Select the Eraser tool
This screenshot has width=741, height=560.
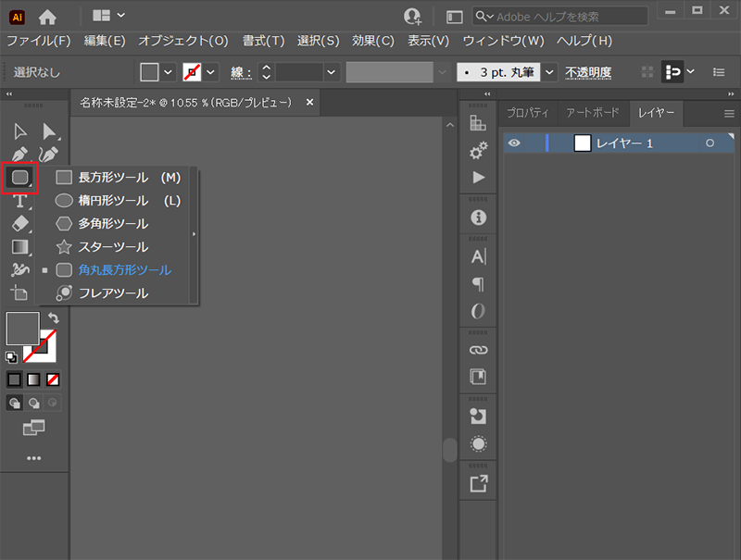click(x=19, y=223)
